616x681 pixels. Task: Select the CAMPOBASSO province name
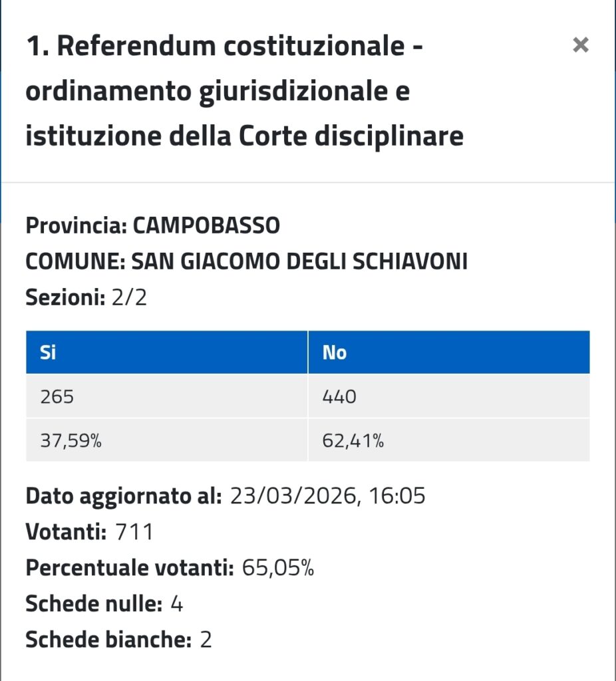(206, 226)
